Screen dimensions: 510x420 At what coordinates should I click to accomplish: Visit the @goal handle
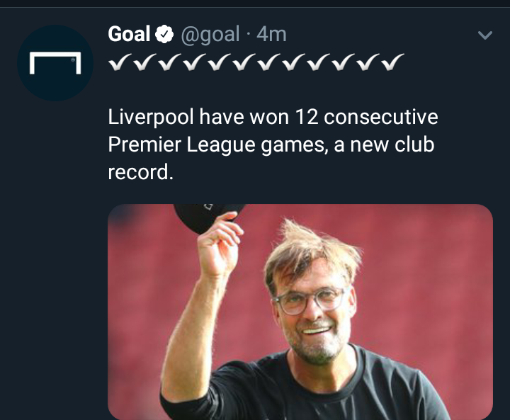[210, 34]
